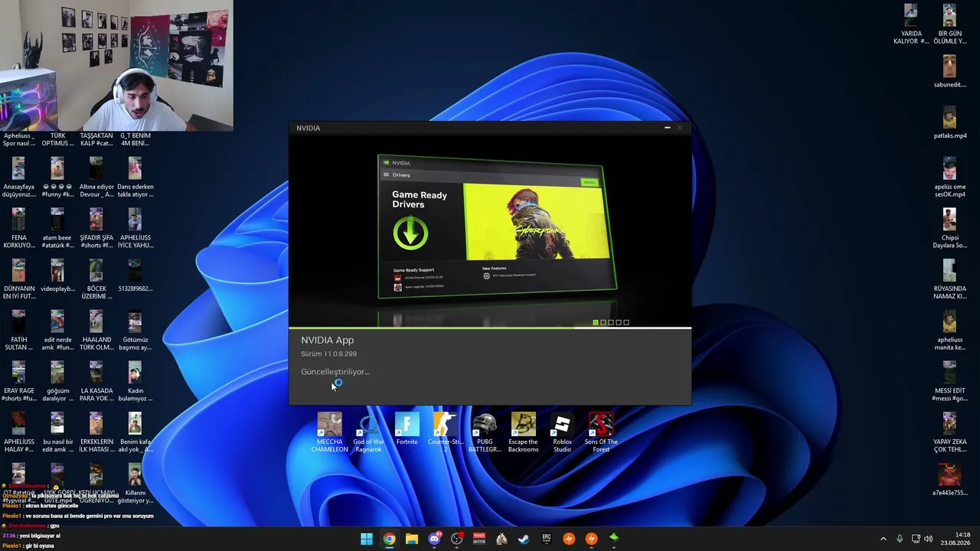Show hidden system tray icons
Image resolution: width=980 pixels, height=551 pixels.
click(x=883, y=539)
